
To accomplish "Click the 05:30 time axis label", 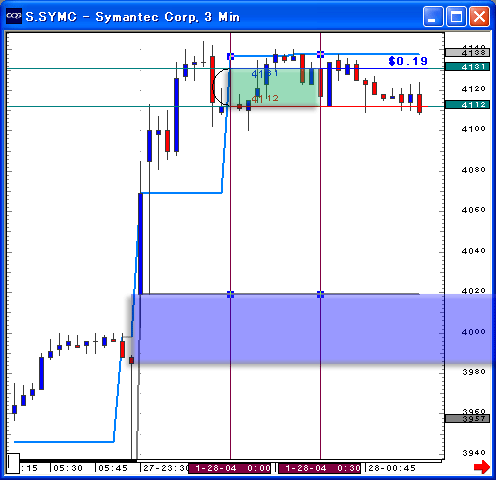I will point(68,468).
